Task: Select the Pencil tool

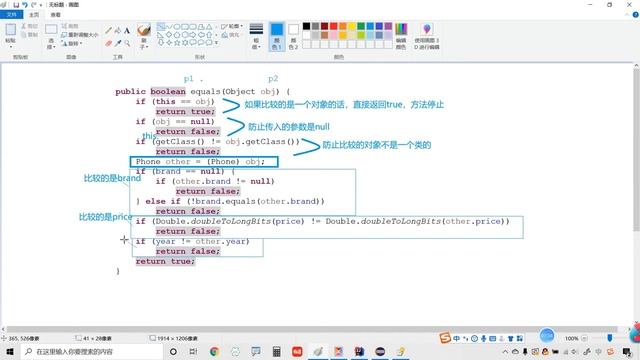Action: (x=108, y=31)
